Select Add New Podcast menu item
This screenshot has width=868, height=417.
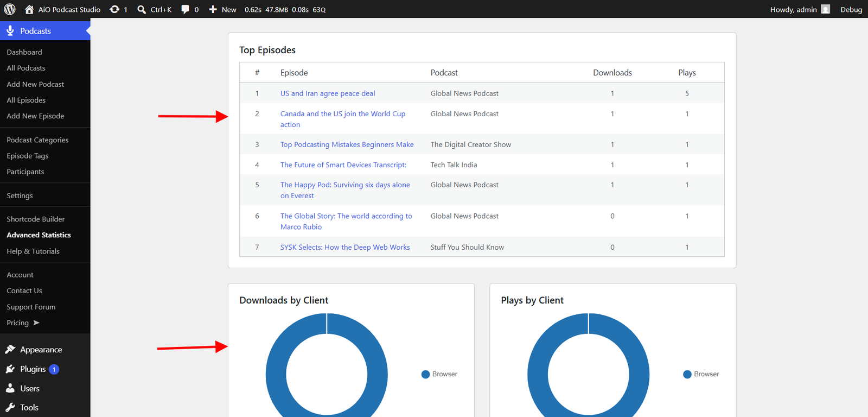pyautogui.click(x=35, y=84)
